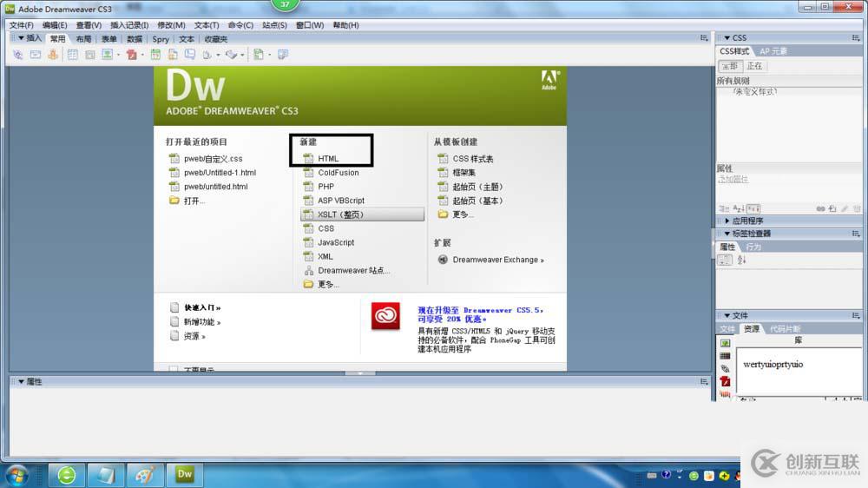Toggle 全部 mode in CSS panel
The width and height of the screenshot is (868, 488).
730,66
